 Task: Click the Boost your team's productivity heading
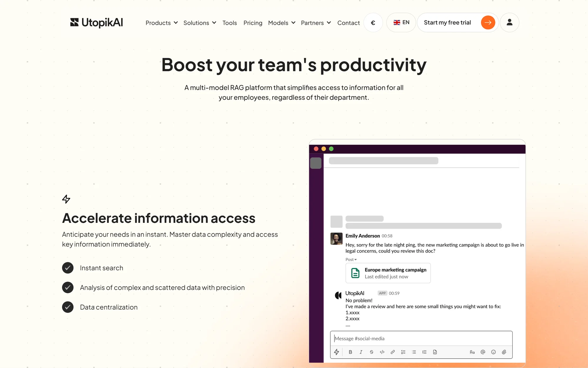(x=294, y=65)
